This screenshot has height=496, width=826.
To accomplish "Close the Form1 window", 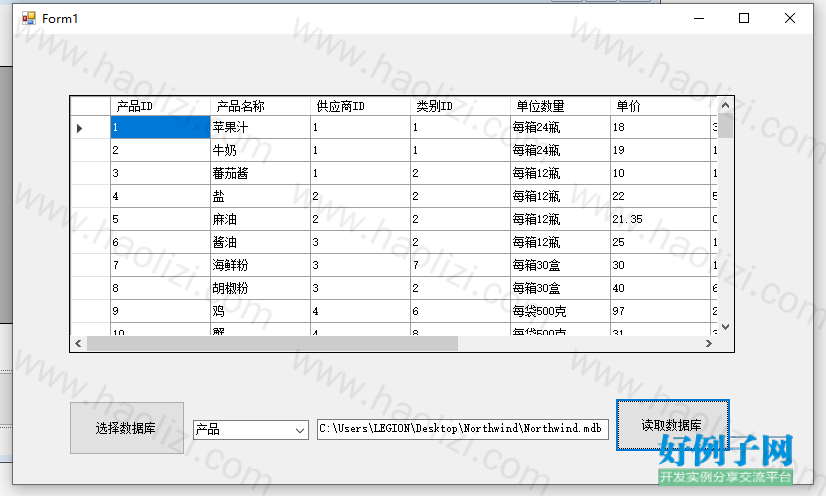I will coord(790,18).
